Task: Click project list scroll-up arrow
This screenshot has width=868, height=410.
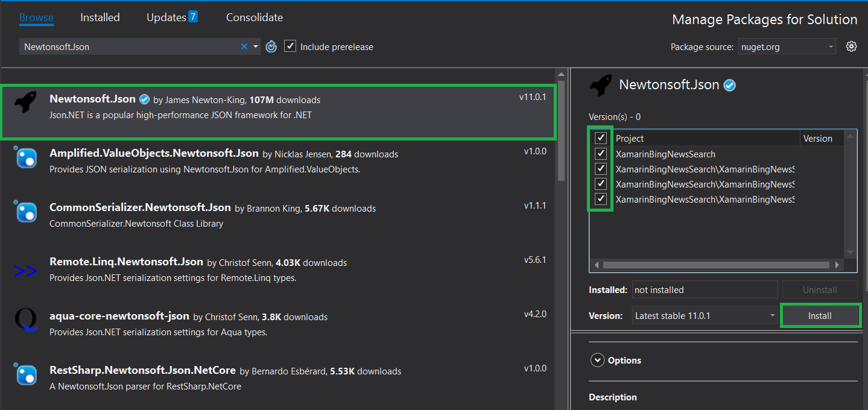Action: [850, 136]
